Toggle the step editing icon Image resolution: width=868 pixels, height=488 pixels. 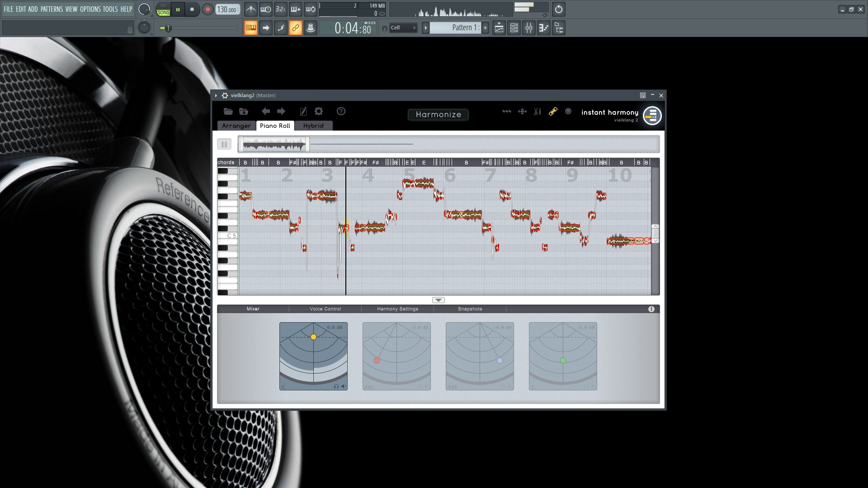click(281, 28)
